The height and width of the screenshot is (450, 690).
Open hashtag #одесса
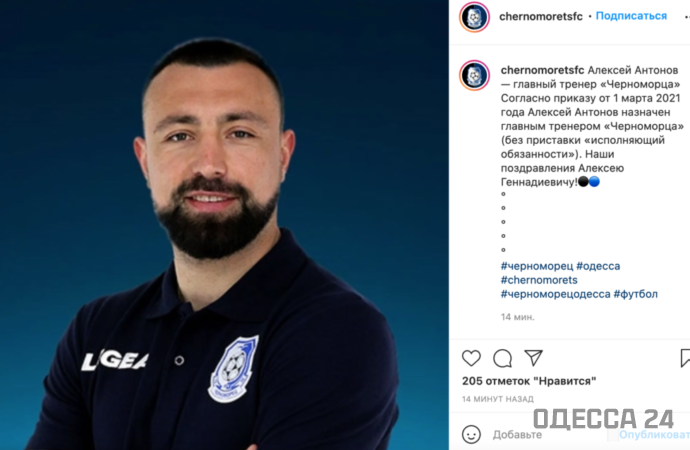pyautogui.click(x=598, y=266)
